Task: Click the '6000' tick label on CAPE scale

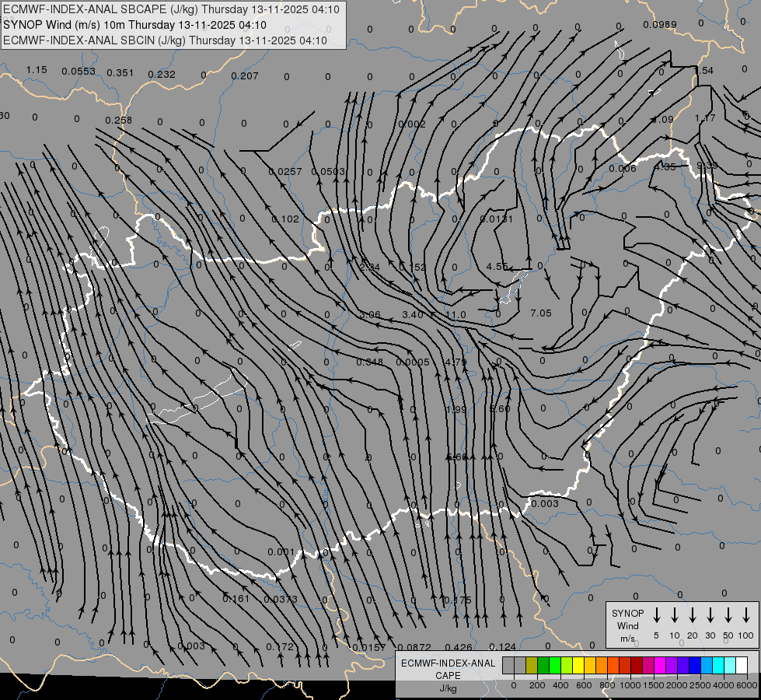Action: click(746, 685)
